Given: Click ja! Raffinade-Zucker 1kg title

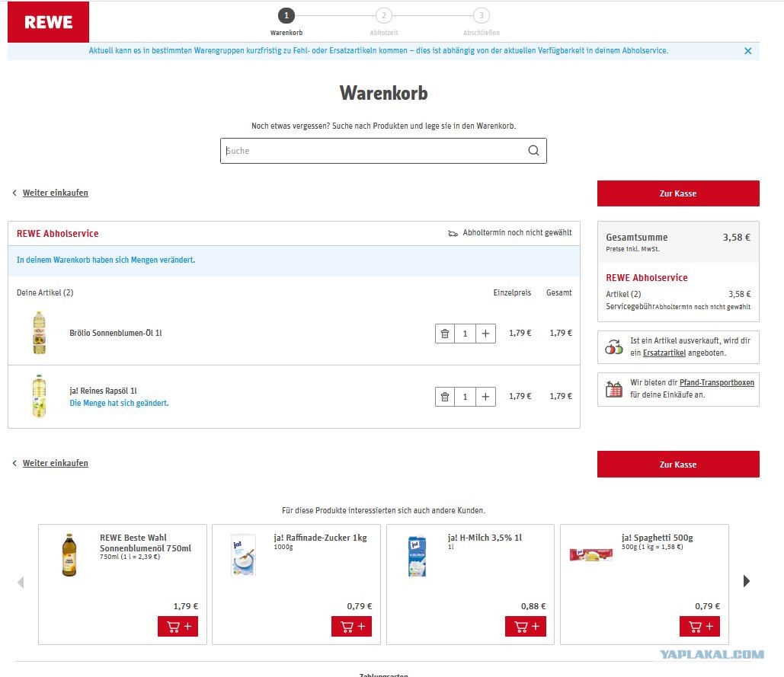Looking at the screenshot, I should 321,538.
